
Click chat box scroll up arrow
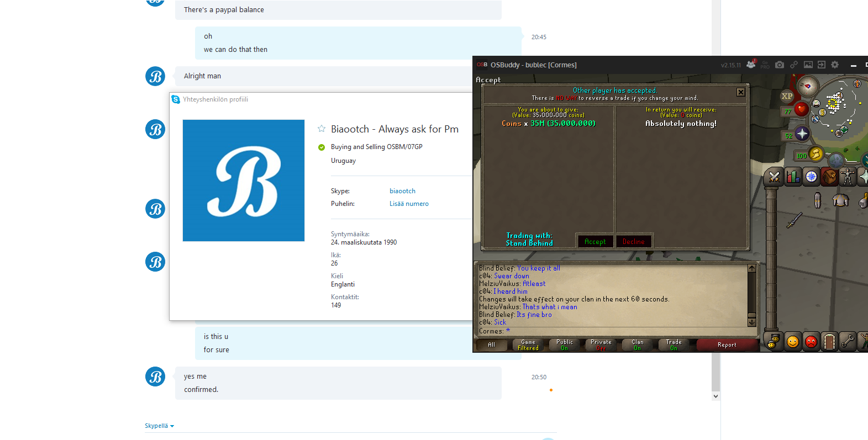(752, 268)
